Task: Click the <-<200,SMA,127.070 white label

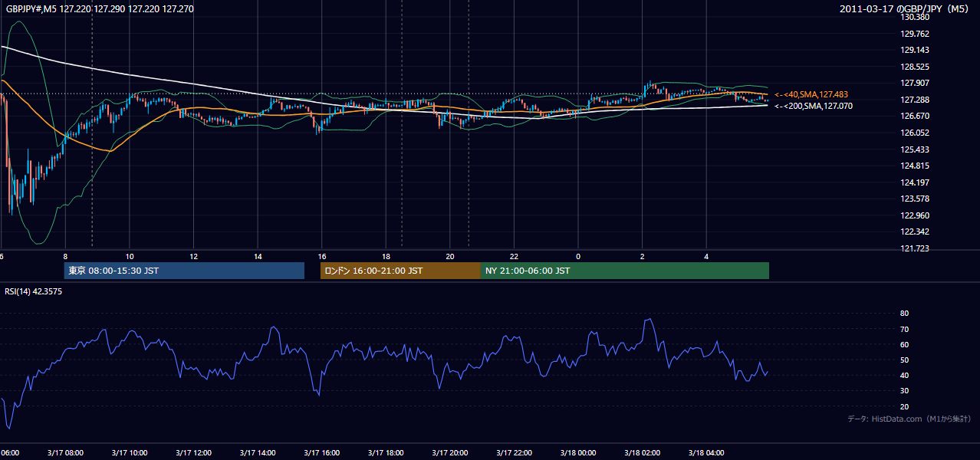Action: pyautogui.click(x=814, y=106)
